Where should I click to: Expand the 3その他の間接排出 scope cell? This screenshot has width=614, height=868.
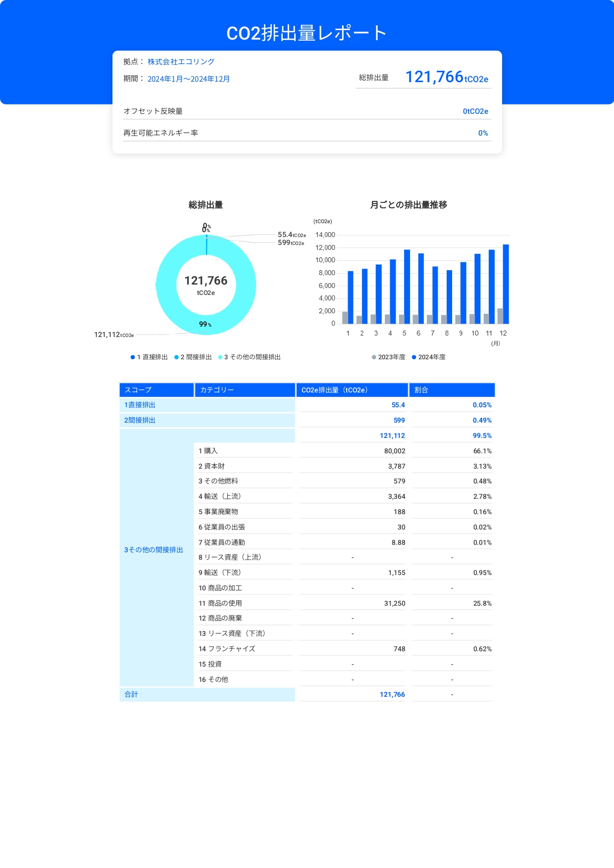click(x=153, y=550)
